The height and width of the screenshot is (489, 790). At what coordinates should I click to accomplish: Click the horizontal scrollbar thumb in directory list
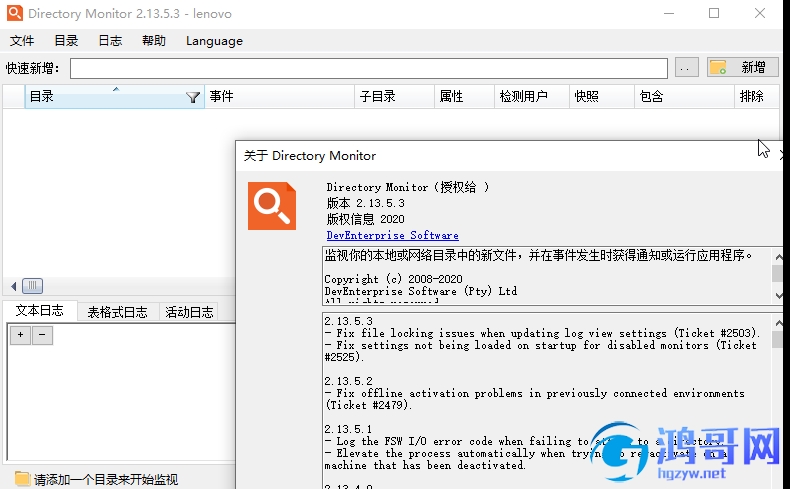[x=32, y=286]
